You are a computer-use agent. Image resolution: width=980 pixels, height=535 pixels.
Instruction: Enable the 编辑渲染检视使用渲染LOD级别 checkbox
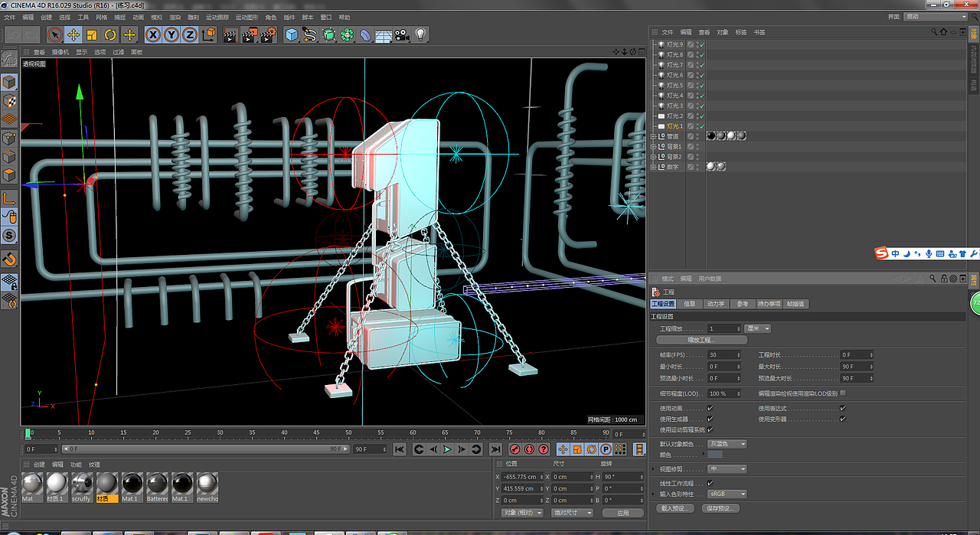tap(843, 393)
